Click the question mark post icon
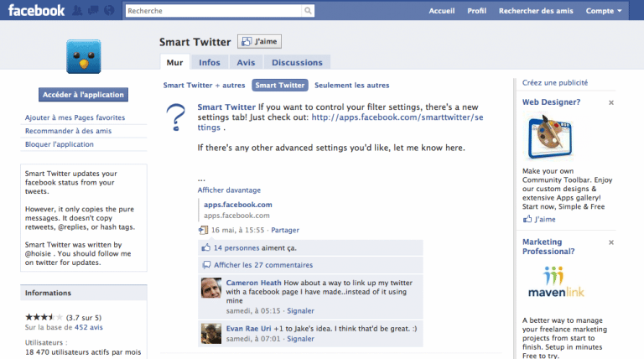 click(x=176, y=117)
